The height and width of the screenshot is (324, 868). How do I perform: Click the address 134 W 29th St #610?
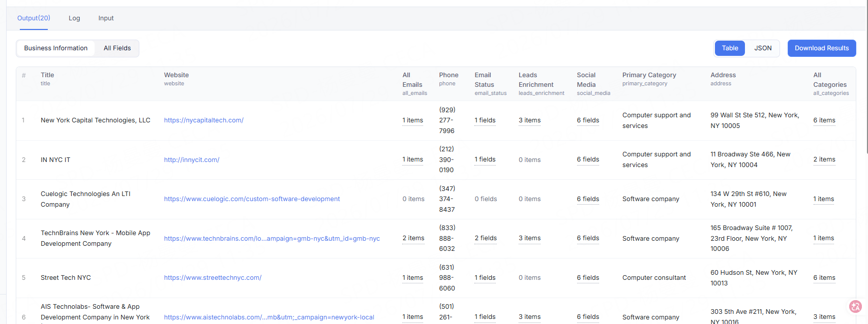click(x=748, y=199)
